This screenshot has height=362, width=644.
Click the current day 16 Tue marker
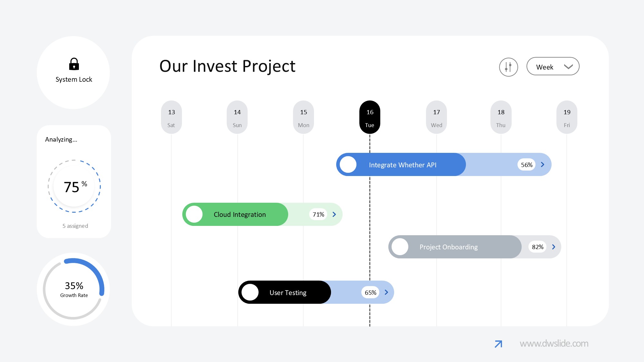[x=370, y=117]
